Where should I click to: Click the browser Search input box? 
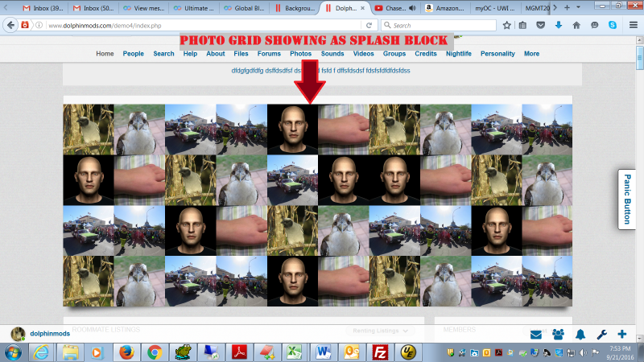(439, 26)
